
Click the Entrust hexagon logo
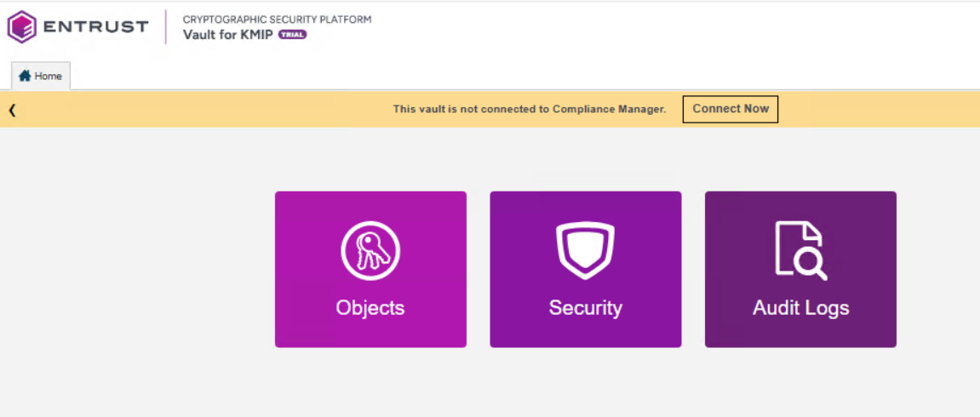(x=22, y=27)
